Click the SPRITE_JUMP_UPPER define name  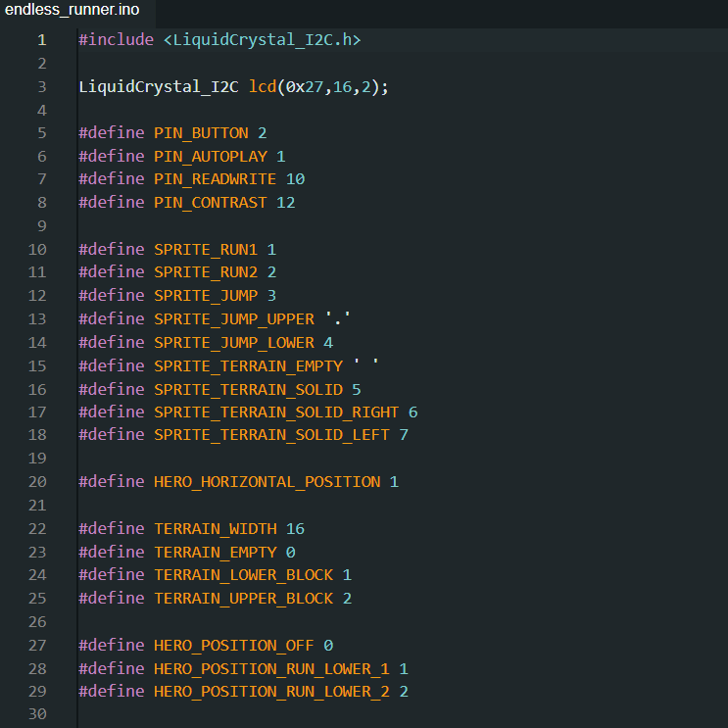point(234,319)
